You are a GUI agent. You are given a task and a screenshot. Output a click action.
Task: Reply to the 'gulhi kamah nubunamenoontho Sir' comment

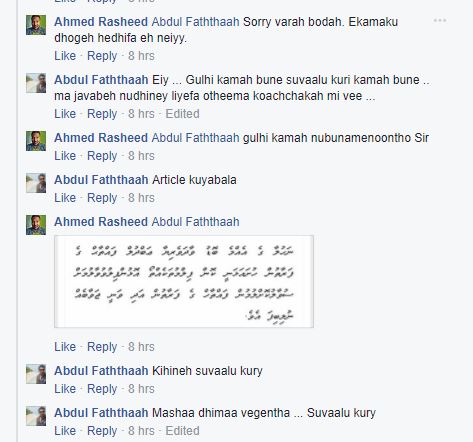102,156
